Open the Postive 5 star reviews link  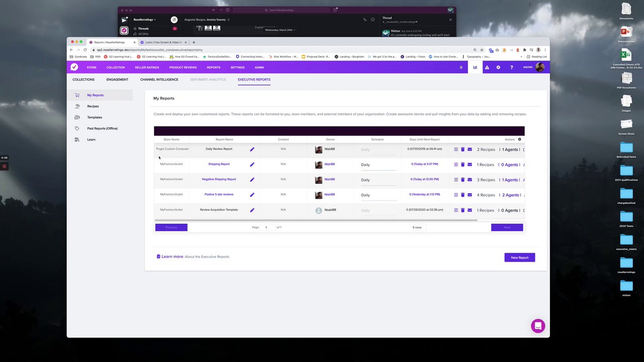click(x=219, y=194)
